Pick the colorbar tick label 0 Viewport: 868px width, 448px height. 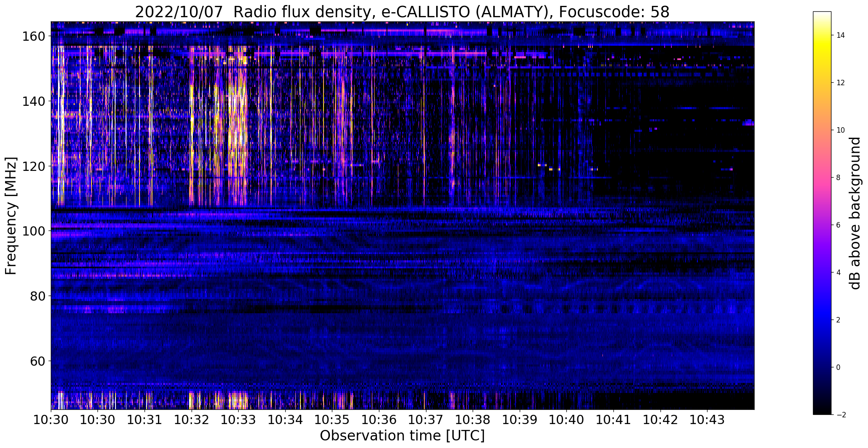click(x=839, y=367)
